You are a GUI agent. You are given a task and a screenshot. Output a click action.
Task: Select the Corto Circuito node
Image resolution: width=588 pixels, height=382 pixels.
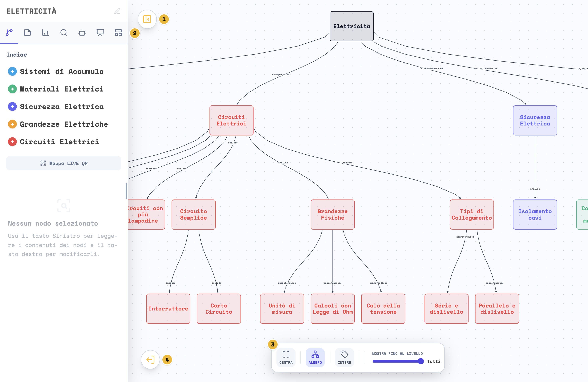pyautogui.click(x=219, y=308)
